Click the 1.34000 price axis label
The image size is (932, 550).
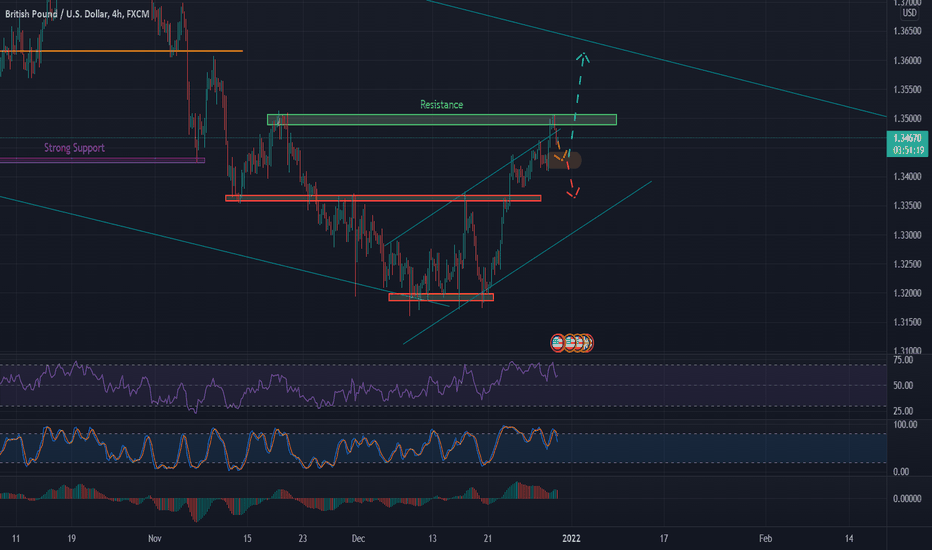907,177
